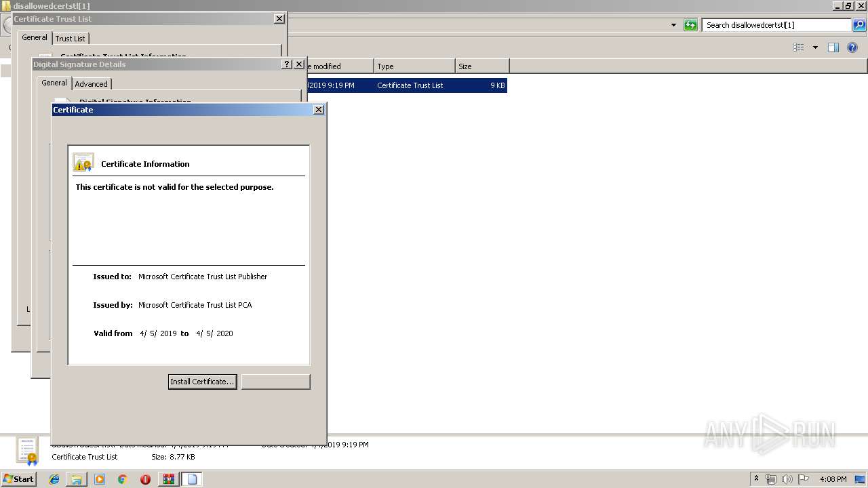This screenshot has width=868, height=488.
Task: Click the network tray icon
Action: point(771,479)
